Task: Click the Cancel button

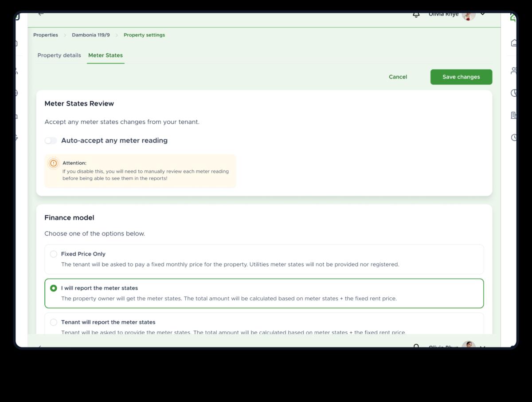Action: pos(398,77)
